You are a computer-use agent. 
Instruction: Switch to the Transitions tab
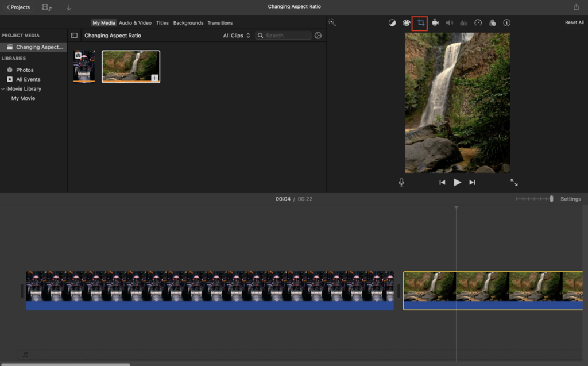[x=220, y=23]
